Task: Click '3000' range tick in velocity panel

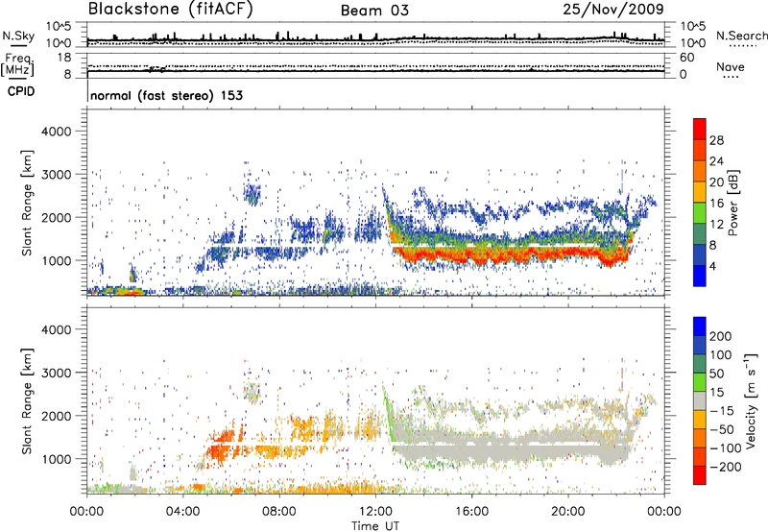Action: point(56,373)
